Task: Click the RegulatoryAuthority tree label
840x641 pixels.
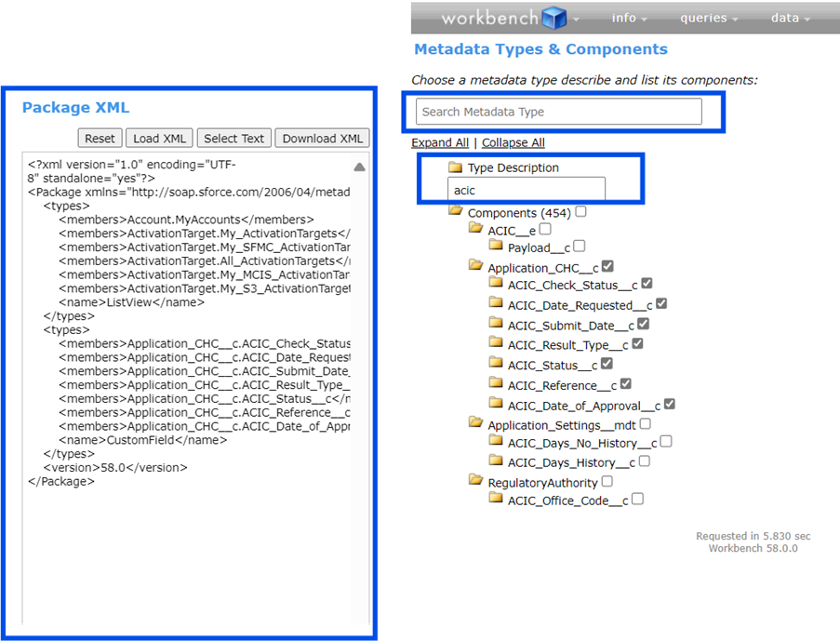Action: [542, 483]
